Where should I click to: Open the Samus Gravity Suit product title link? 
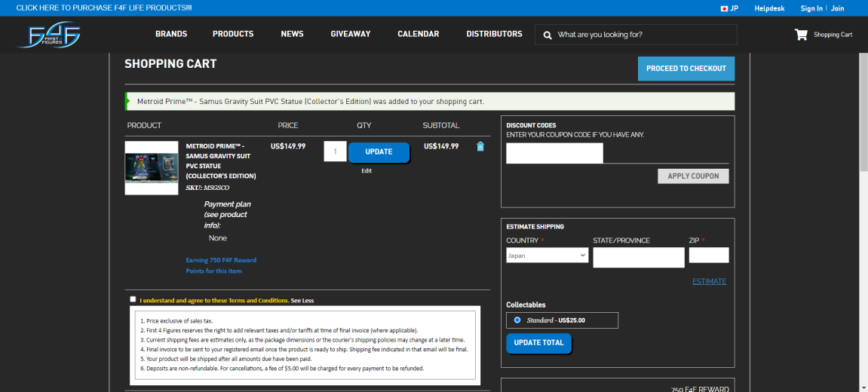(221, 161)
